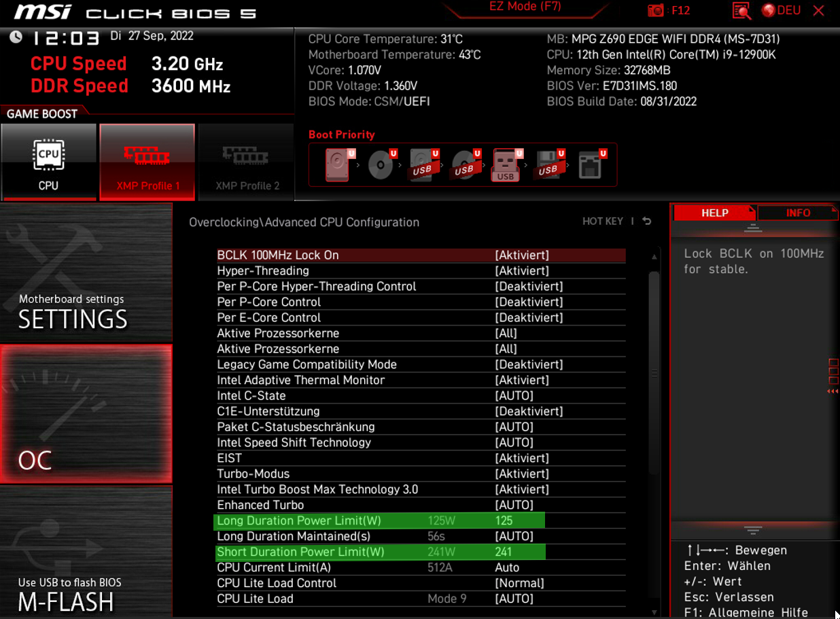The image size is (840, 619).
Task: Edit CPU Current Limit(A) Auto value
Action: pos(507,568)
